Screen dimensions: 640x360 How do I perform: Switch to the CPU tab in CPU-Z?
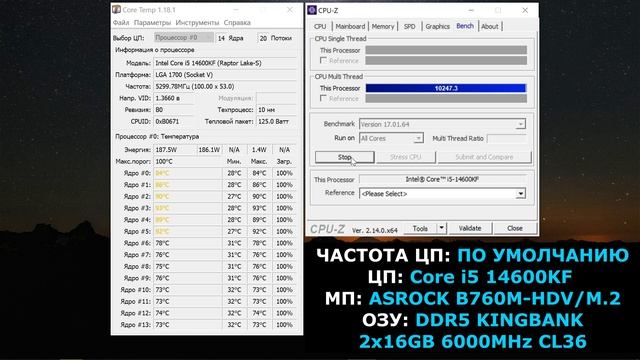pos(320,26)
